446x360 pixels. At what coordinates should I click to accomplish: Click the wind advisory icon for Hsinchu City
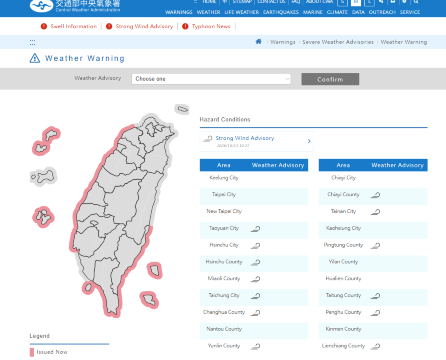click(x=256, y=246)
